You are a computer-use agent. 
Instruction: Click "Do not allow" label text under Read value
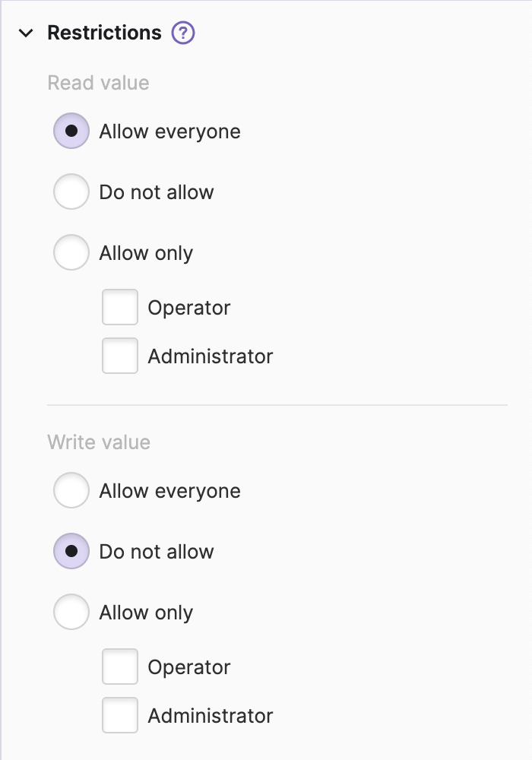(157, 193)
